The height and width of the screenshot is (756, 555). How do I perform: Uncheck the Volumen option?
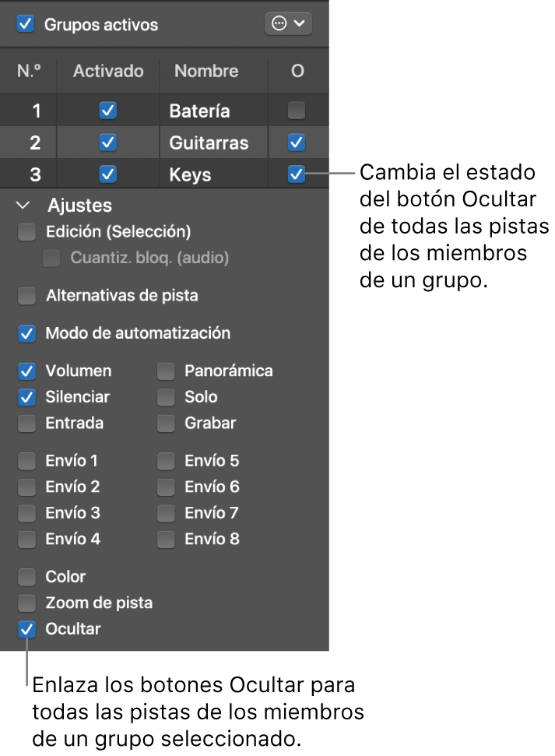26,371
